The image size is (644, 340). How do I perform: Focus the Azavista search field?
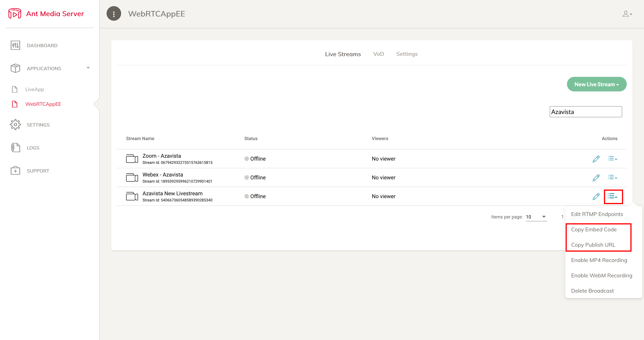coord(586,112)
